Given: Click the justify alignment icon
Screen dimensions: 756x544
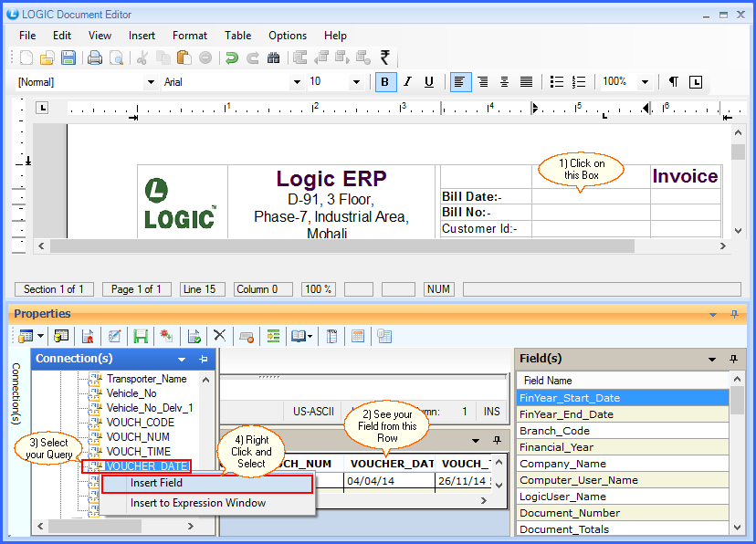Looking at the screenshot, I should [x=527, y=82].
